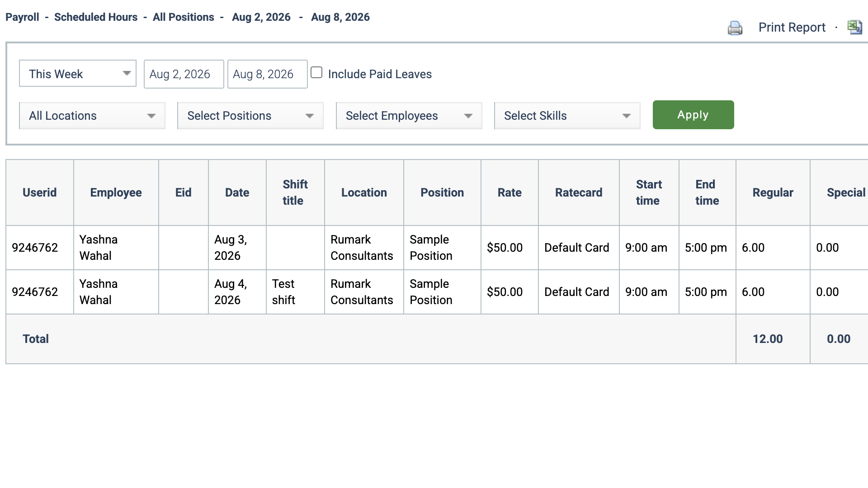Image resolution: width=868 pixels, height=488 pixels.
Task: Click the Print Report link
Action: (x=792, y=28)
